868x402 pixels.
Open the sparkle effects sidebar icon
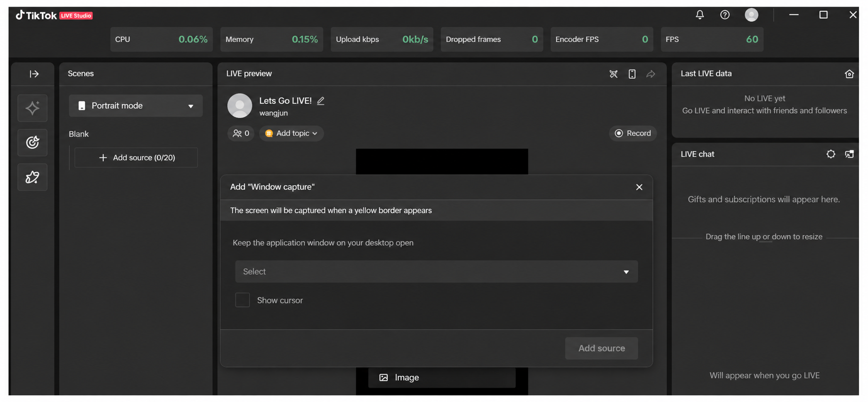(x=32, y=108)
